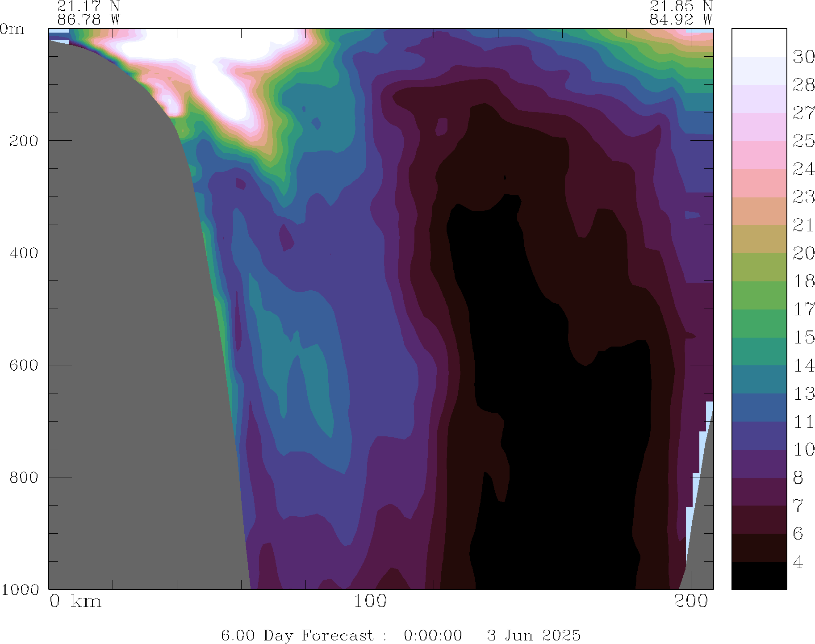Click the white swatch at colorbar top
The height and width of the screenshot is (644, 815).
coord(759,43)
